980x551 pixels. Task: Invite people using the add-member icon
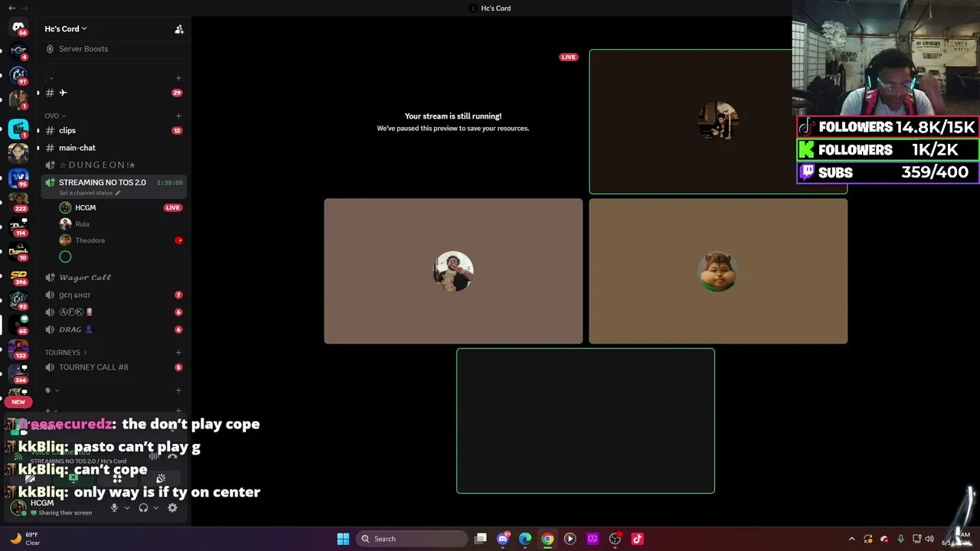point(179,29)
